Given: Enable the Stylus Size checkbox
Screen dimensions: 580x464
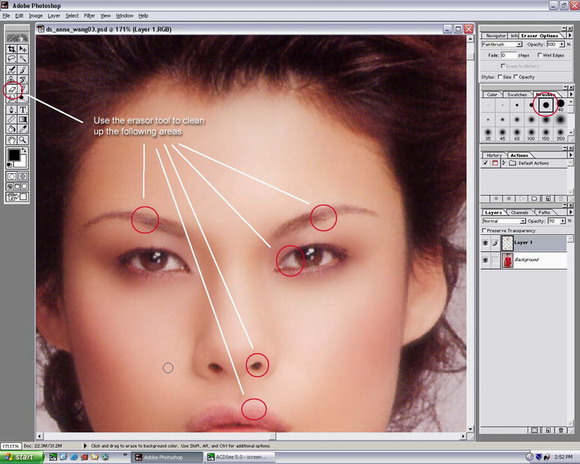Looking at the screenshot, I should point(500,77).
